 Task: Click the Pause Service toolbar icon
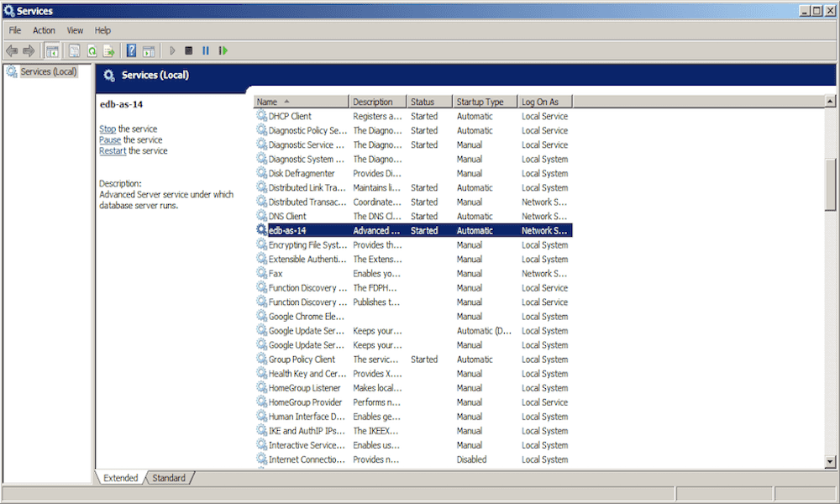[207, 50]
